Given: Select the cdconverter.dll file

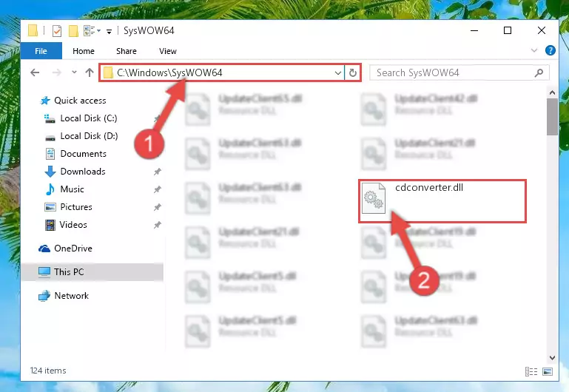Looking at the screenshot, I should point(442,201).
